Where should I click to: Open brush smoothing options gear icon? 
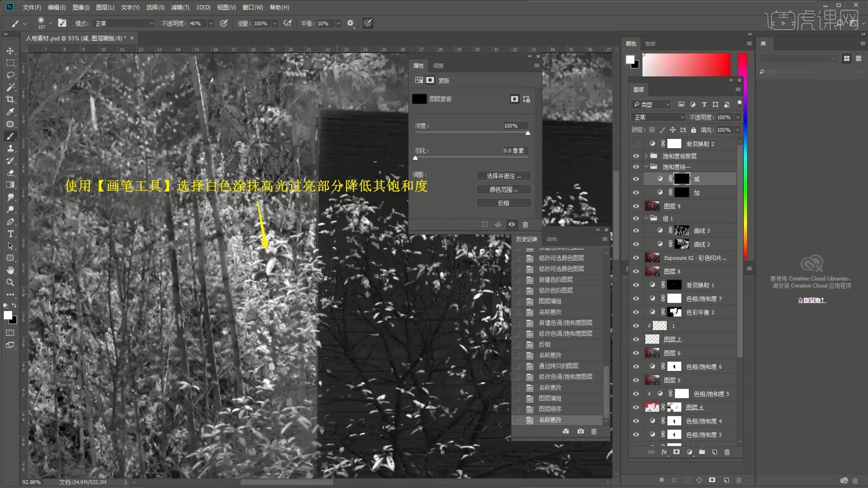pos(350,23)
